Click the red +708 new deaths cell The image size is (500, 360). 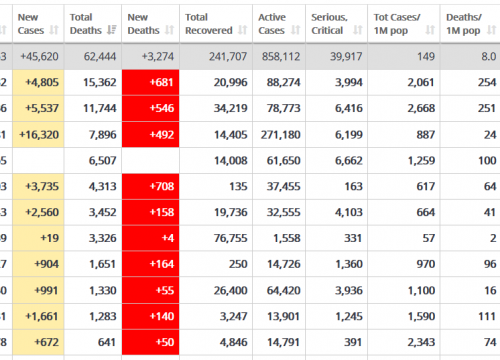[x=151, y=186]
